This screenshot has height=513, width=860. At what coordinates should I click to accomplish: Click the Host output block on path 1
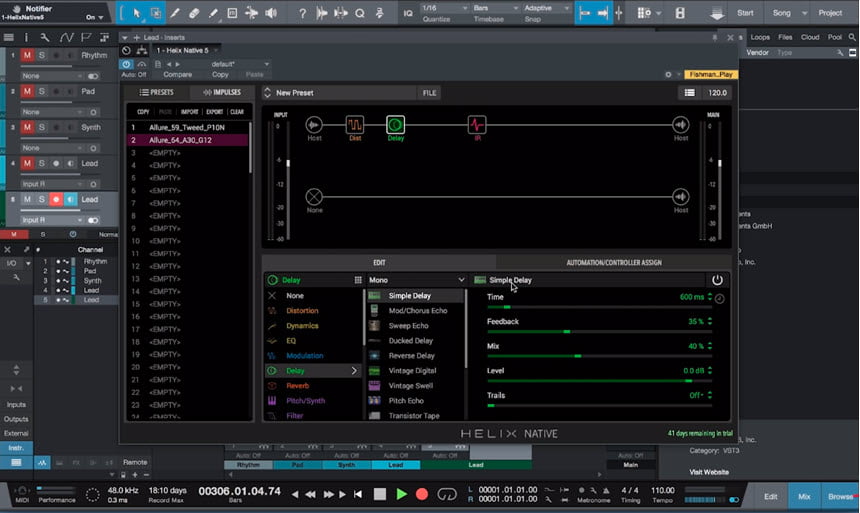(x=681, y=125)
